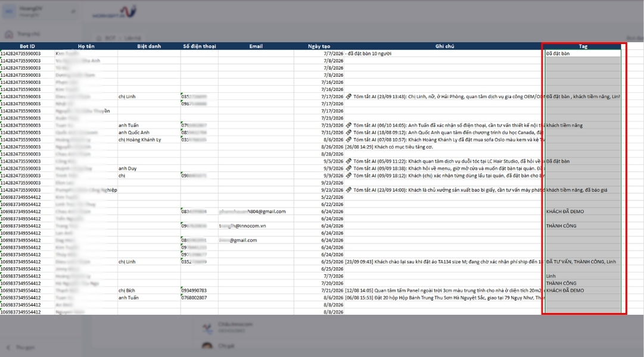Click the AI summary icon on the 8/6/2026 Hoàng Khánh Ly row

click(x=349, y=139)
